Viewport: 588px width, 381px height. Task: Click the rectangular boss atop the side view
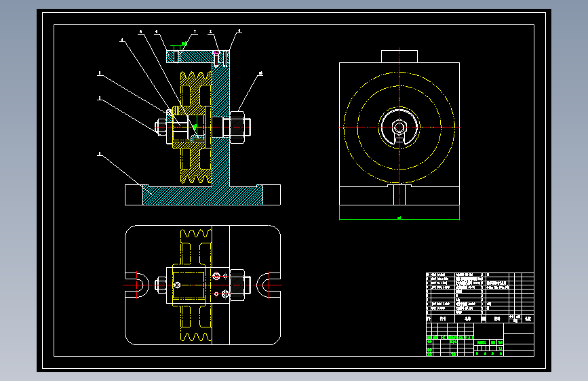pyautogui.click(x=399, y=57)
